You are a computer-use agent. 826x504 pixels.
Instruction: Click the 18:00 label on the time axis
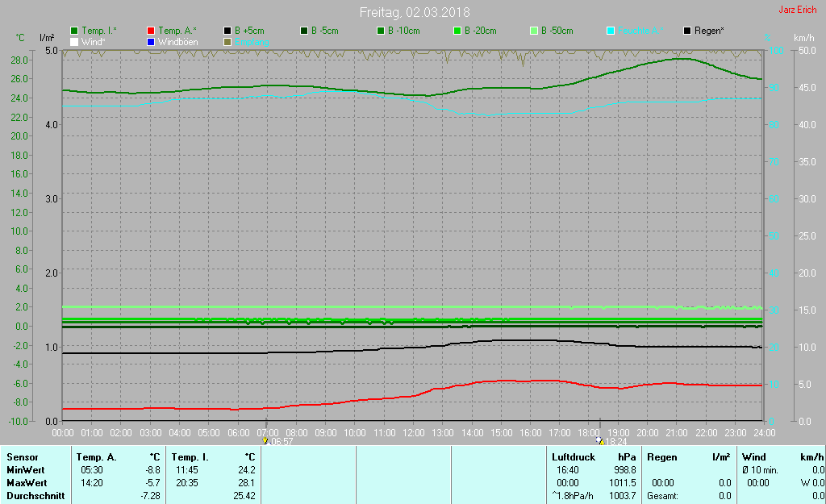pos(588,433)
